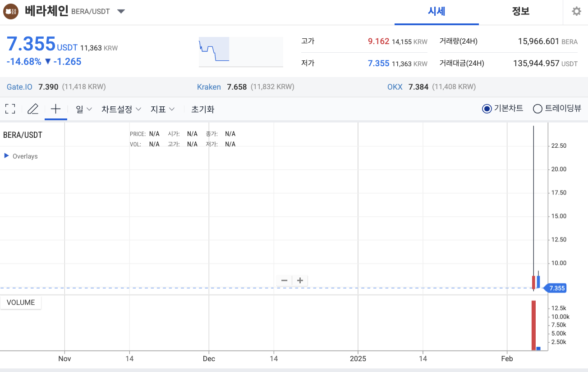Switch to the 시세 tab
The width and height of the screenshot is (588, 372).
[436, 12]
